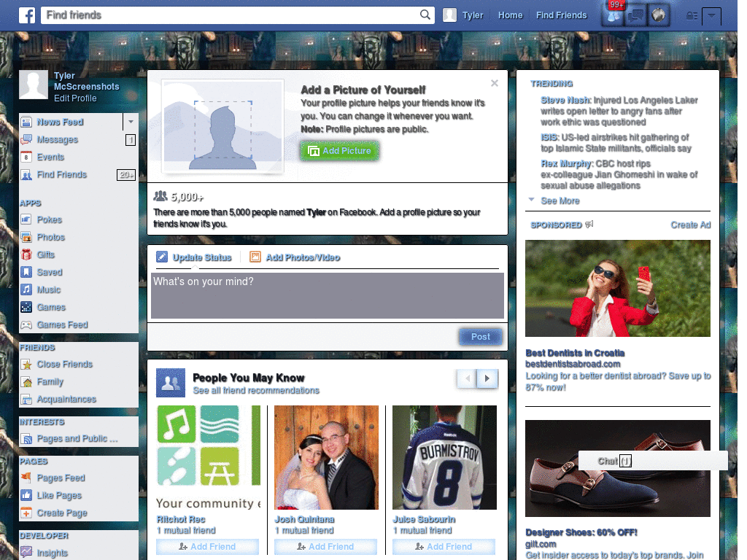Click the Photos app icon
Viewport: 747px width, 560px height.
point(26,237)
